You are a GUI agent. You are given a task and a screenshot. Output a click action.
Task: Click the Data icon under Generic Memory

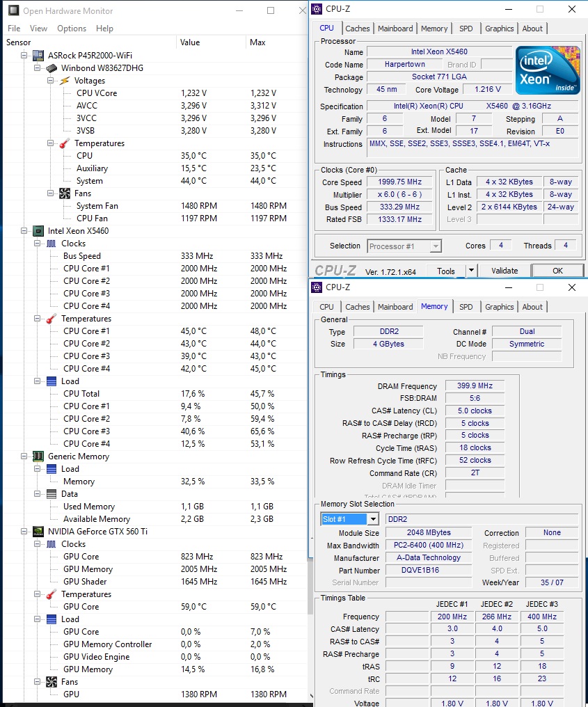point(51,494)
